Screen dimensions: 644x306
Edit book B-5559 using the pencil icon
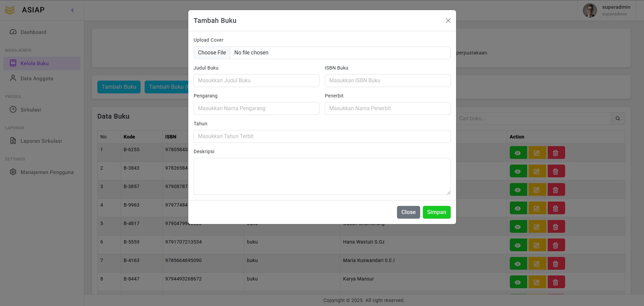[x=537, y=245]
